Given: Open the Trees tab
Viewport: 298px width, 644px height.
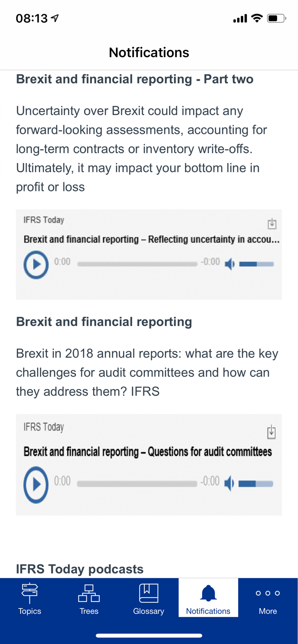Looking at the screenshot, I should (x=89, y=598).
